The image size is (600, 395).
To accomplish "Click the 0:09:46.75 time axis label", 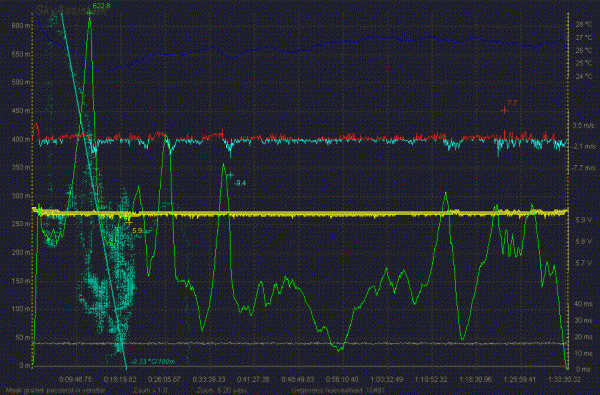I will (x=76, y=379).
